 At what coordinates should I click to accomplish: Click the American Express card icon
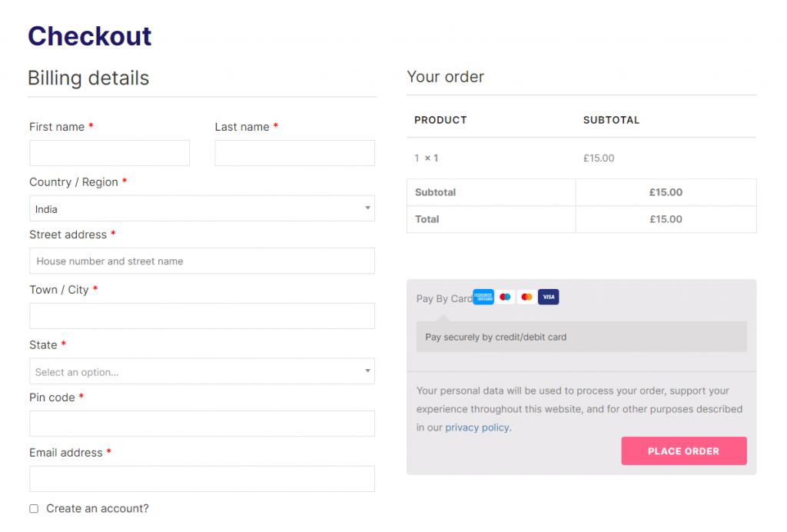click(483, 297)
